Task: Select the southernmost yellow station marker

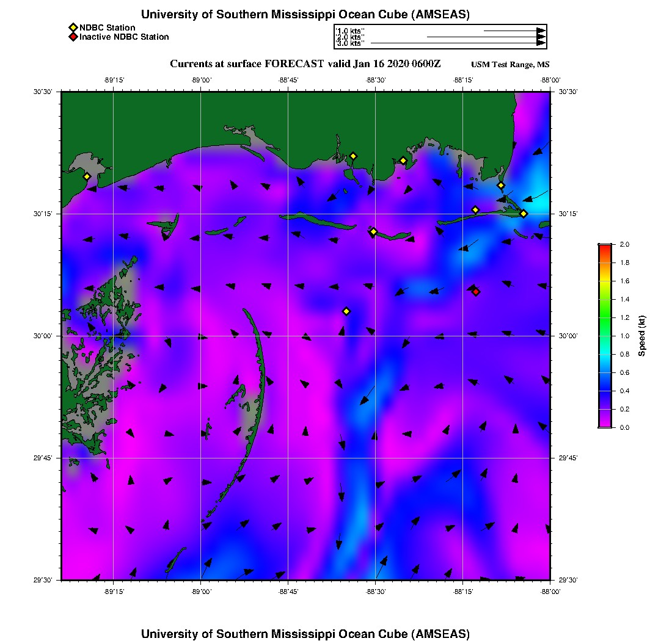Action: tap(346, 311)
